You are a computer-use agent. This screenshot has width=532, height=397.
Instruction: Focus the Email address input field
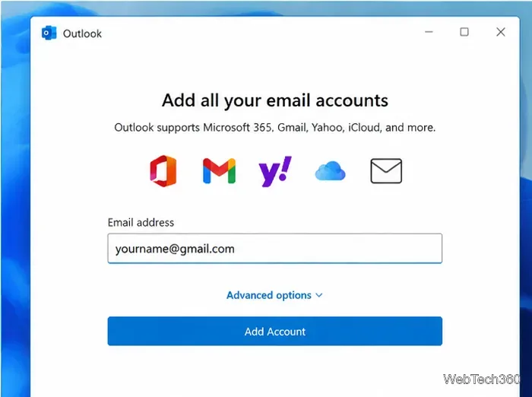(275, 248)
